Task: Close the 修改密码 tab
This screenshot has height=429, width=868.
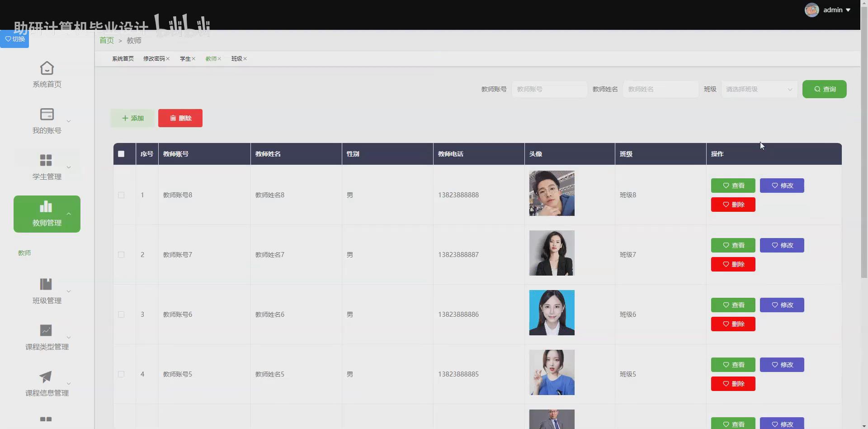Action: point(168,59)
